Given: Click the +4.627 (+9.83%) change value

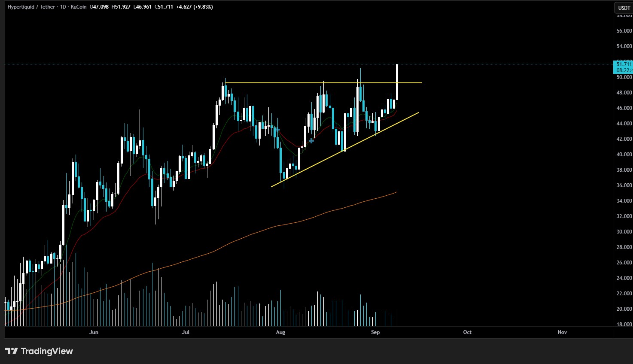Looking at the screenshot, I should tap(195, 7).
